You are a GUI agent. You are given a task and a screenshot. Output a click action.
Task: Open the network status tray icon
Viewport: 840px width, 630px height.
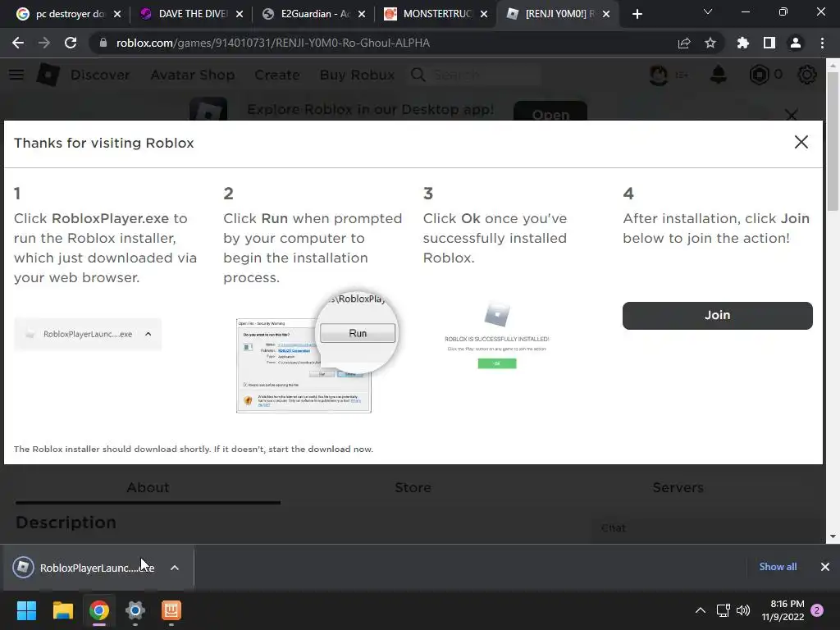click(x=724, y=610)
